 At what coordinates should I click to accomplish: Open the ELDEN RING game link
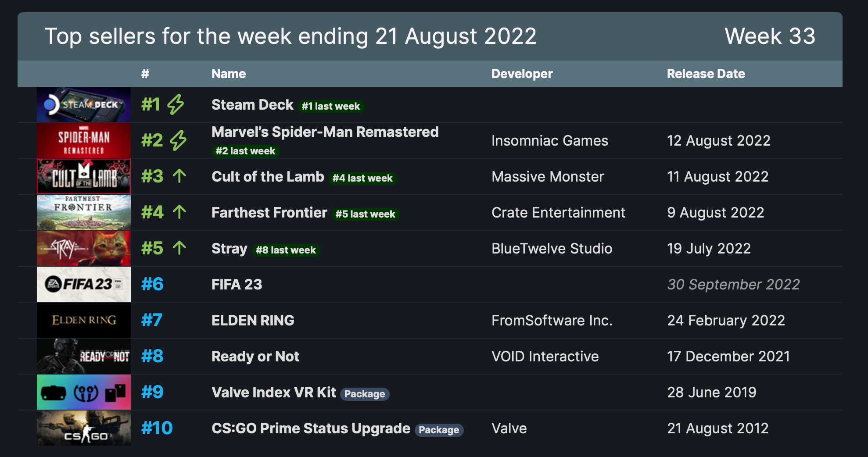253,321
